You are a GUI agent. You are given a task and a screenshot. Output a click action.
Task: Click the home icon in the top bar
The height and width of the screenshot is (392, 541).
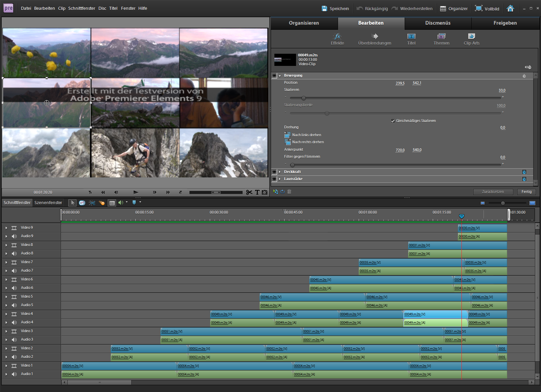tap(510, 8)
